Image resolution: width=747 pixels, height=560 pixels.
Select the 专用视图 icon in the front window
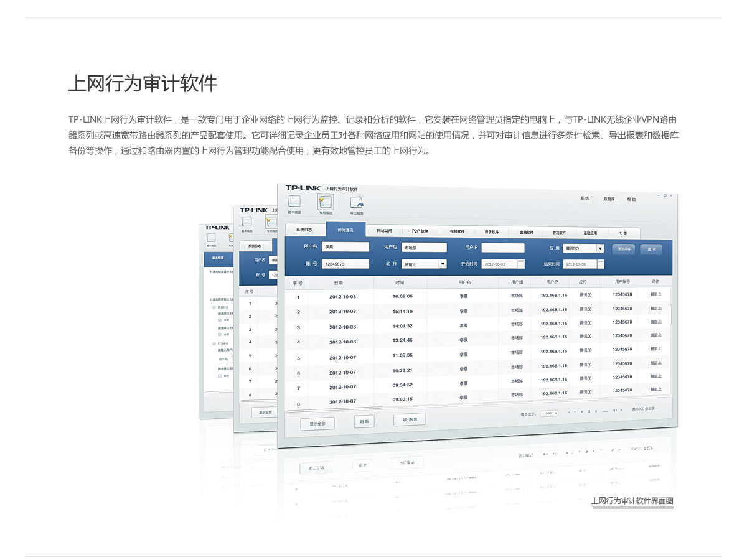pyautogui.click(x=326, y=202)
